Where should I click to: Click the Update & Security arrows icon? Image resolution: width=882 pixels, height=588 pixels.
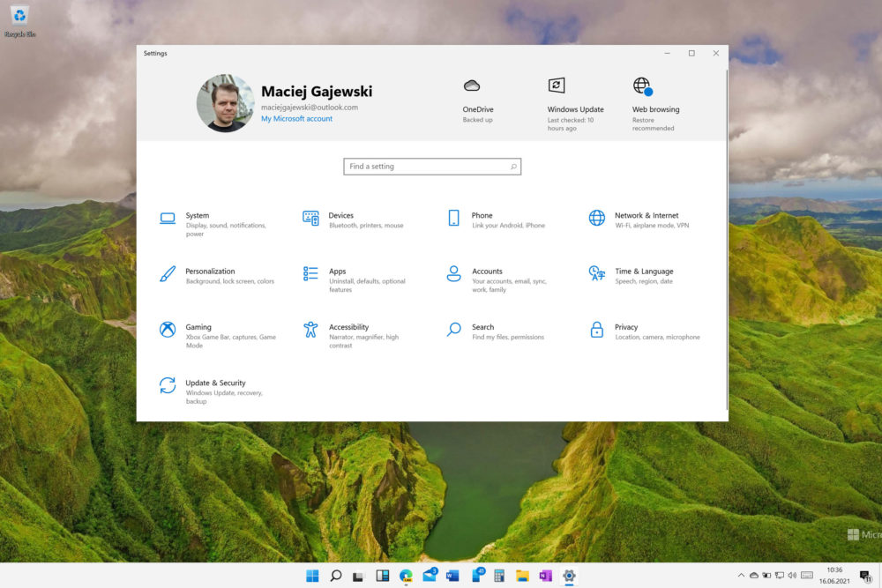[x=168, y=385]
